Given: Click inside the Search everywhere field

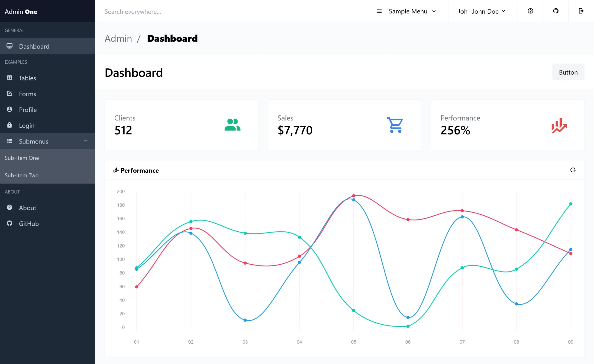Looking at the screenshot, I should click(133, 11).
